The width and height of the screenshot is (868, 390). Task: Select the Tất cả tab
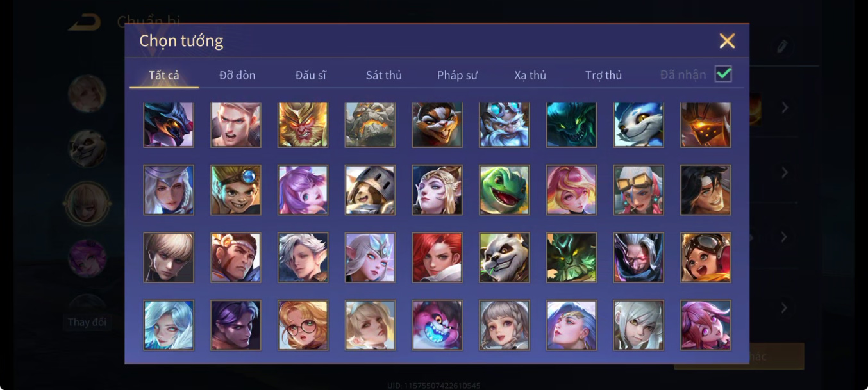pos(164,75)
